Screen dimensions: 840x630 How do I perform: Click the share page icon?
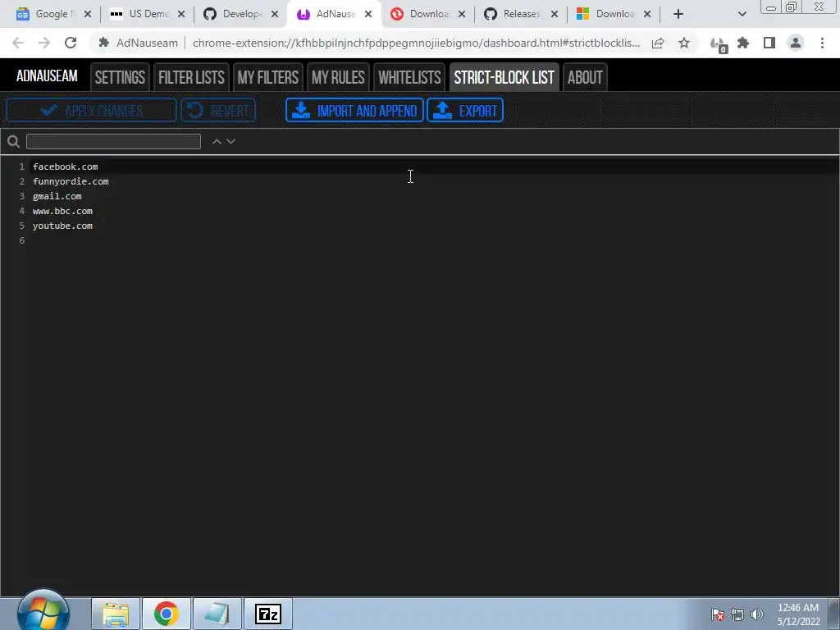click(x=658, y=43)
